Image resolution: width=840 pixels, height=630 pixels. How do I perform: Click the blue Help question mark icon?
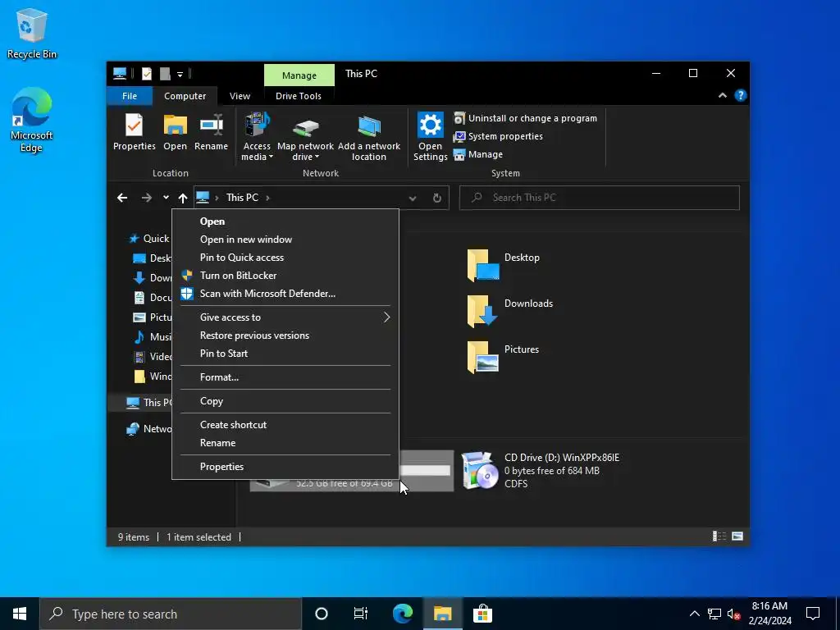(741, 95)
